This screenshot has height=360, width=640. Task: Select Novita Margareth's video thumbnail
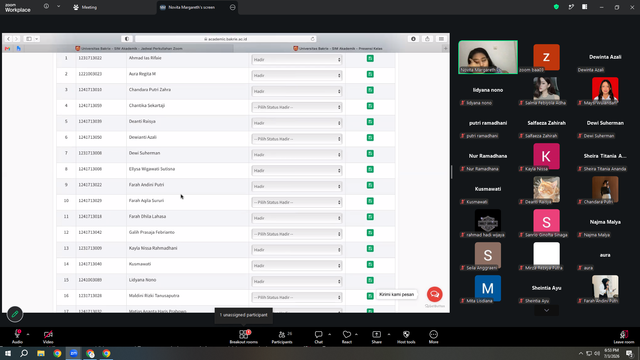pos(488,57)
